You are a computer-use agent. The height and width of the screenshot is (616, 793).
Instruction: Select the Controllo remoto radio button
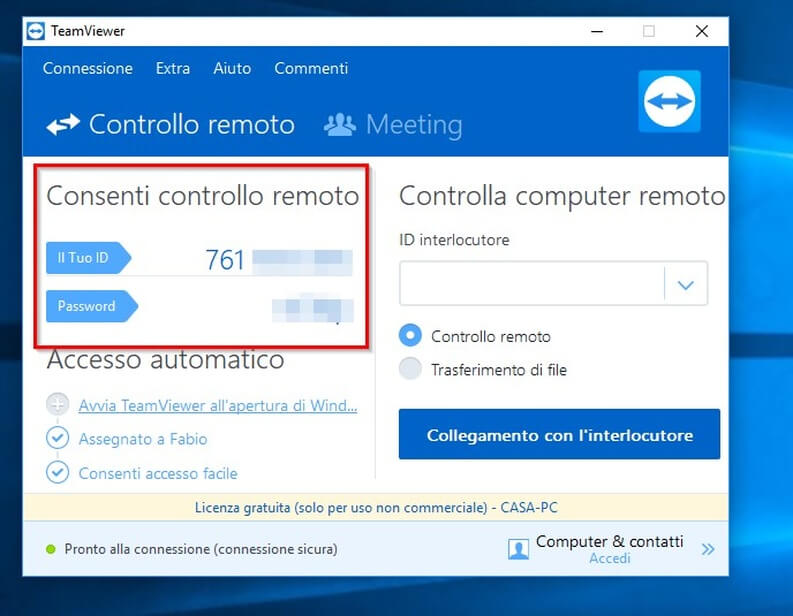[410, 335]
